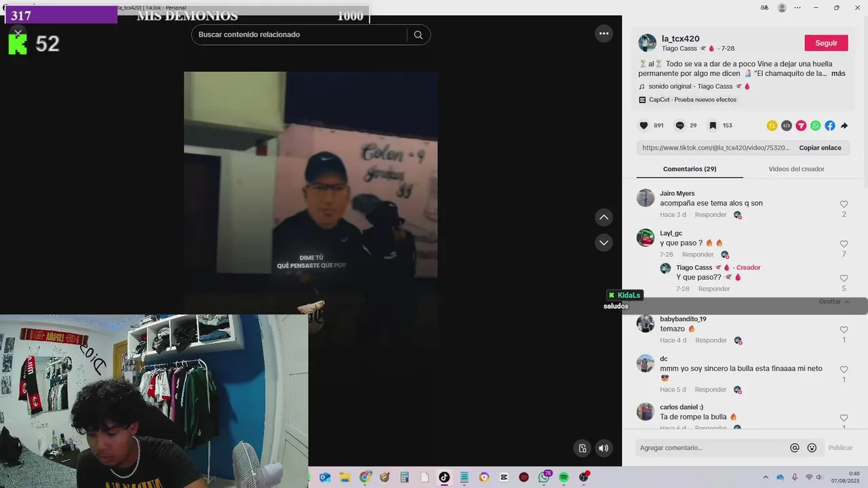Share the video to Facebook
Image resolution: width=868 pixels, height=488 pixels.
tap(830, 125)
